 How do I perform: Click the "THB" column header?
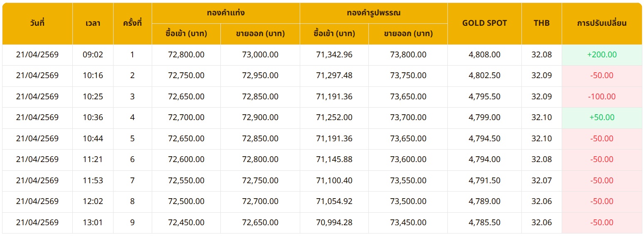tap(541, 23)
